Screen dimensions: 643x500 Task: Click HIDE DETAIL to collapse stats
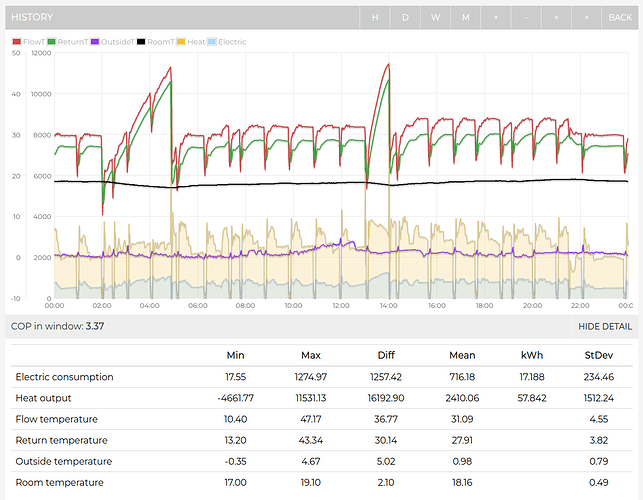tap(605, 326)
